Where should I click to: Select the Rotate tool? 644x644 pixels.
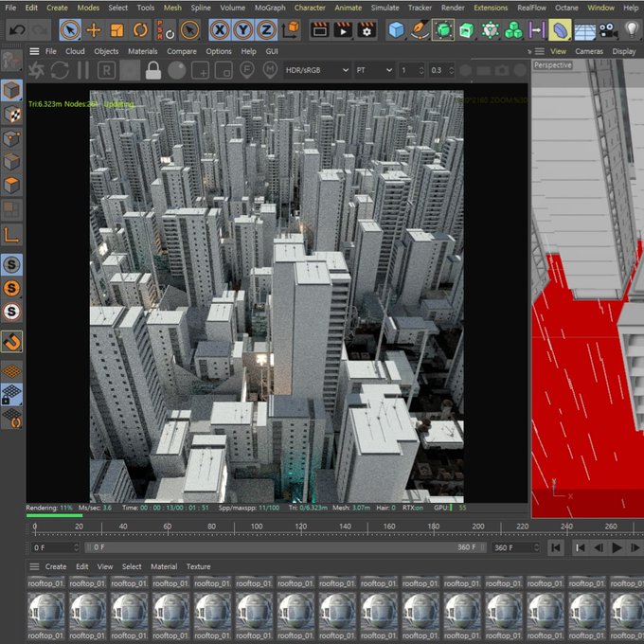[x=140, y=30]
